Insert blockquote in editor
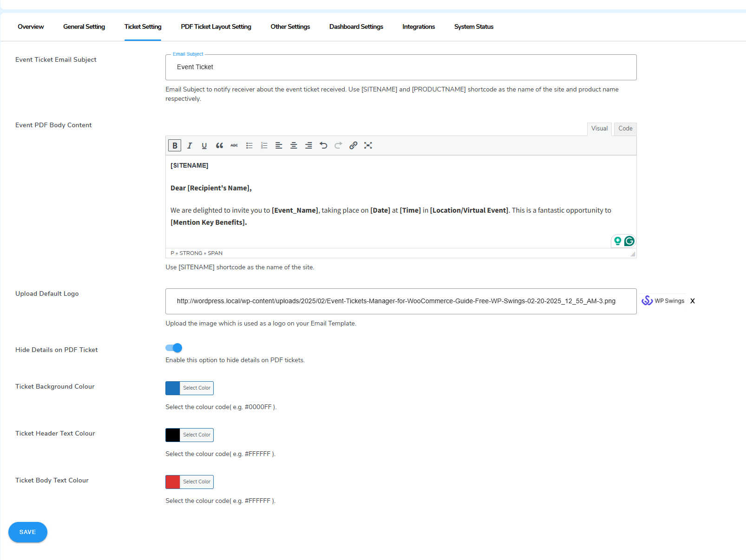746x560 pixels. click(x=219, y=145)
